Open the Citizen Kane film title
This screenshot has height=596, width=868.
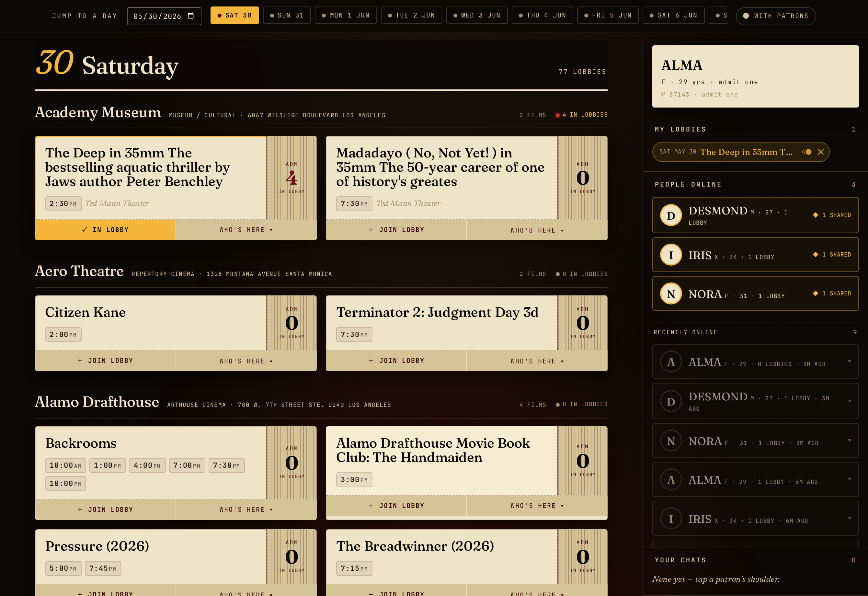(85, 312)
